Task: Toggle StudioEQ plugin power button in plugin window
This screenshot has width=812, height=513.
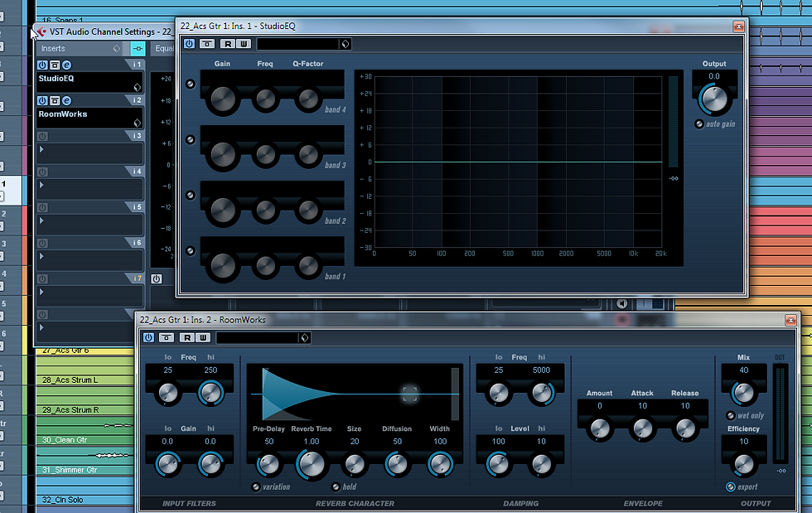Action: [189, 44]
